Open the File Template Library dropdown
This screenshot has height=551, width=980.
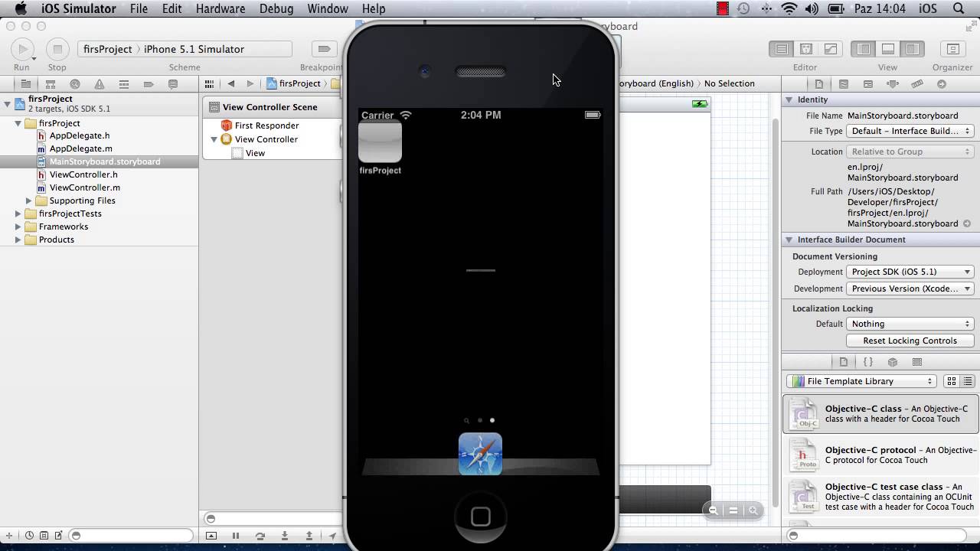pyautogui.click(x=861, y=381)
